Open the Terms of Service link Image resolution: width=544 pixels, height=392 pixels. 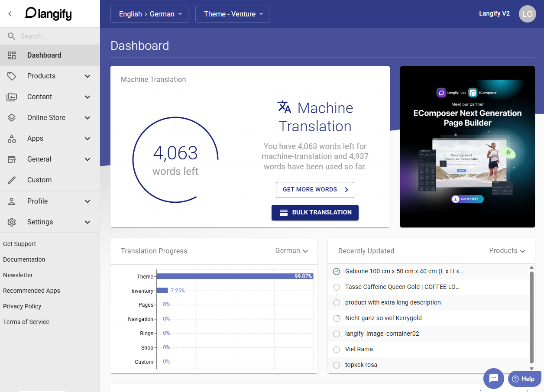coord(26,322)
